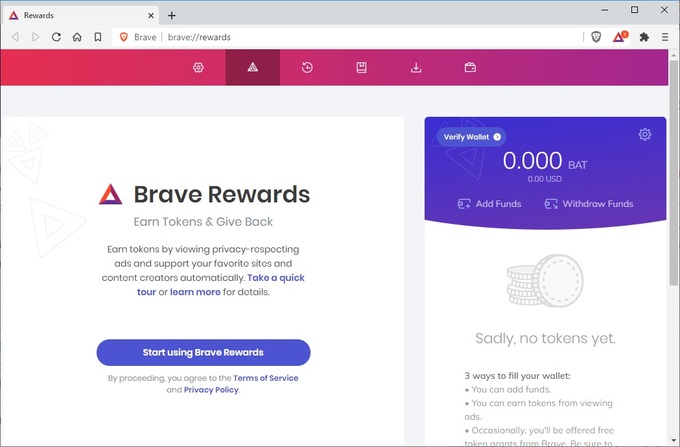Open the Extensions puzzle piece icon

tap(644, 37)
